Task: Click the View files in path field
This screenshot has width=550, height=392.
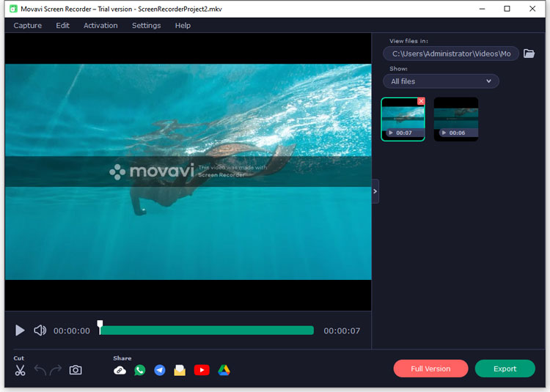Action: (x=451, y=53)
